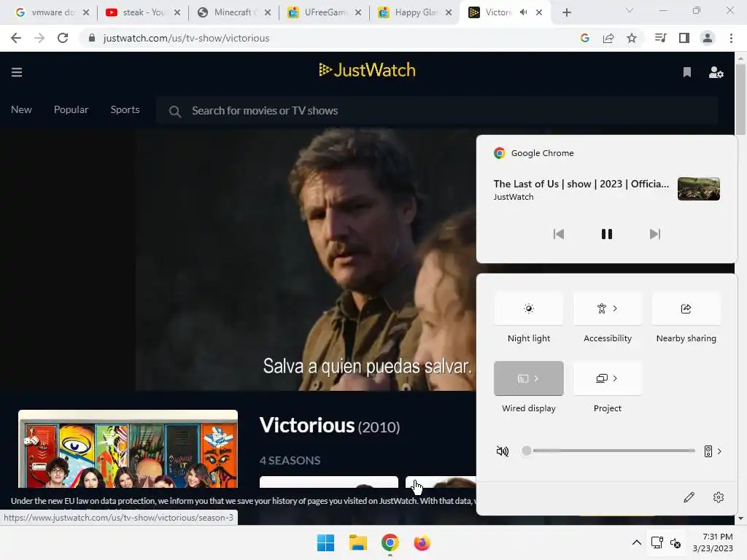Unmute the volume speaker icon

click(503, 451)
